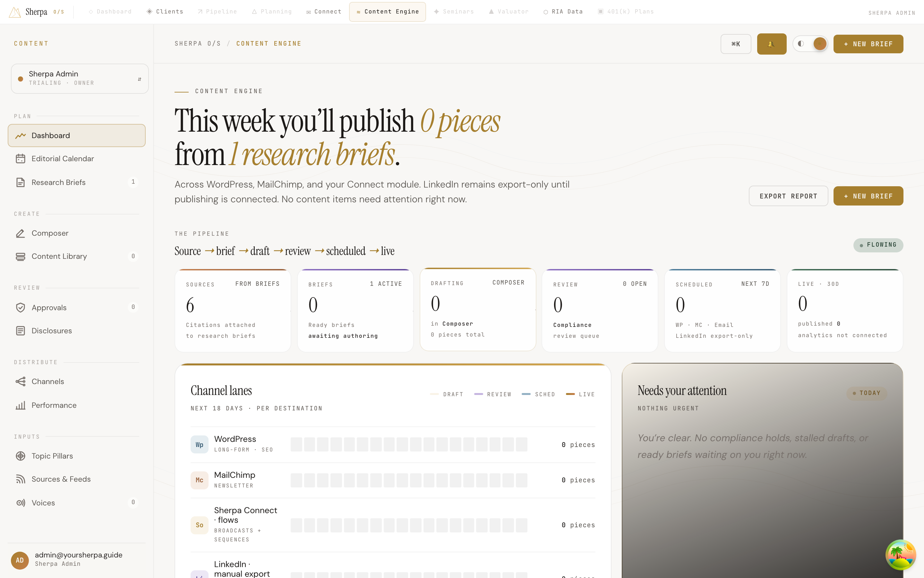Click Sherpa Connect flows 0 pieces count
Viewport: 924px width, 578px height.
[x=578, y=525]
